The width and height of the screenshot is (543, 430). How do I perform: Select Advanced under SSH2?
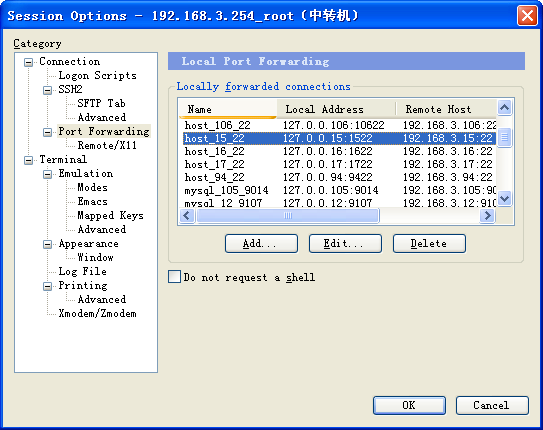click(102, 117)
